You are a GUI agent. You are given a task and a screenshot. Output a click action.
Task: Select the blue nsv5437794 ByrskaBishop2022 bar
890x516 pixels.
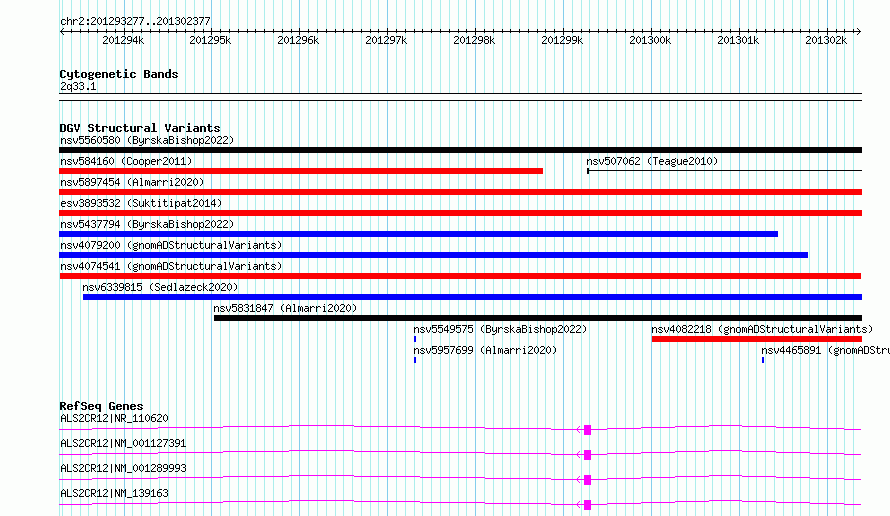418,234
